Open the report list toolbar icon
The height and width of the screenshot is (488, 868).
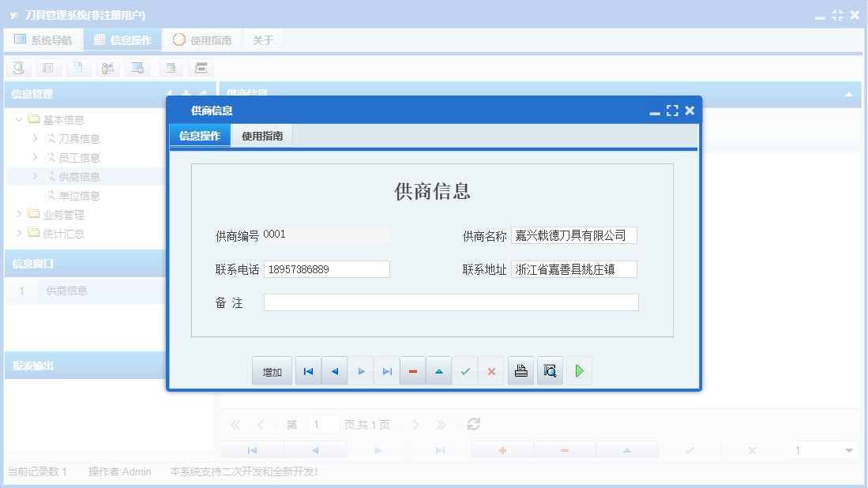[48, 68]
